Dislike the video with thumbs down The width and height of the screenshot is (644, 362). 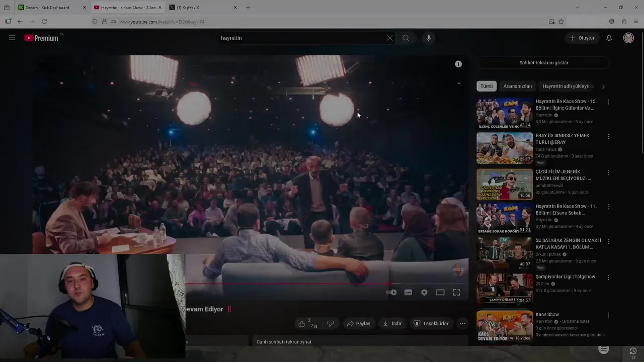pos(331,323)
